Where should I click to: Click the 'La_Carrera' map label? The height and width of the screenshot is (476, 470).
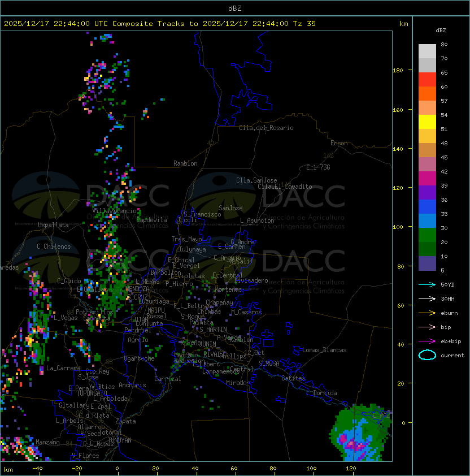coord(63,368)
